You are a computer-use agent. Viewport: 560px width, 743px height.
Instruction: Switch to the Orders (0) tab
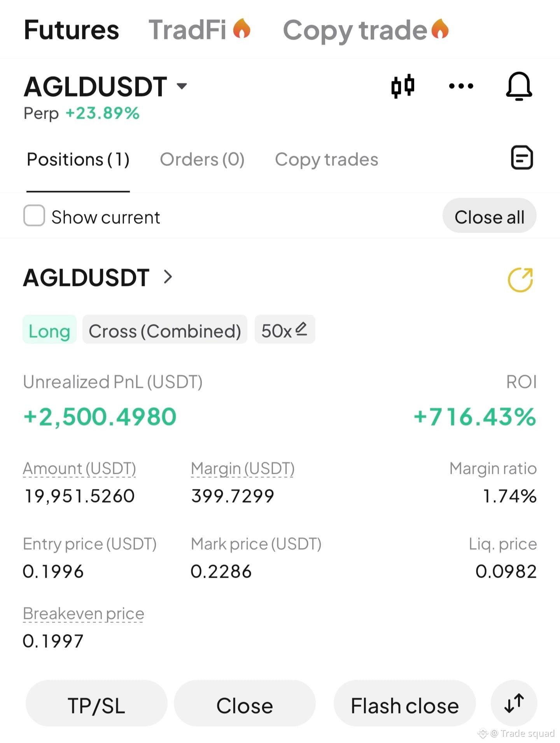pos(202,159)
